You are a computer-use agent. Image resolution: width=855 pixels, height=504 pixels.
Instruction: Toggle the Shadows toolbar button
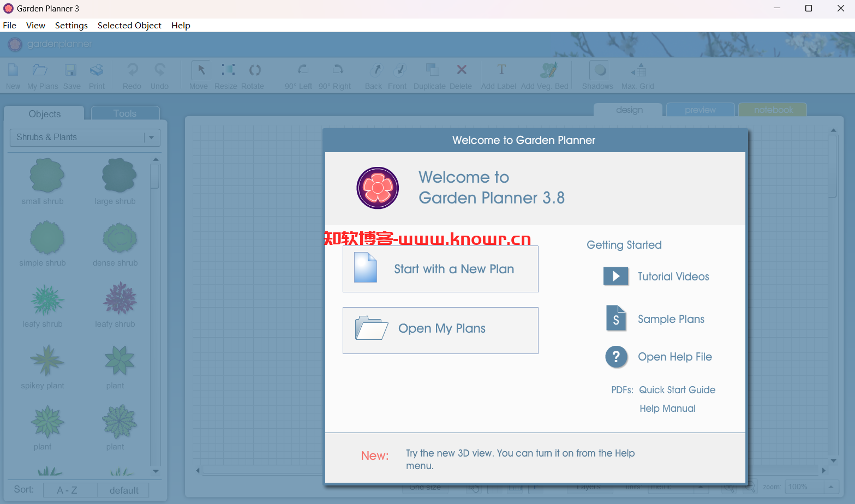[x=600, y=70]
